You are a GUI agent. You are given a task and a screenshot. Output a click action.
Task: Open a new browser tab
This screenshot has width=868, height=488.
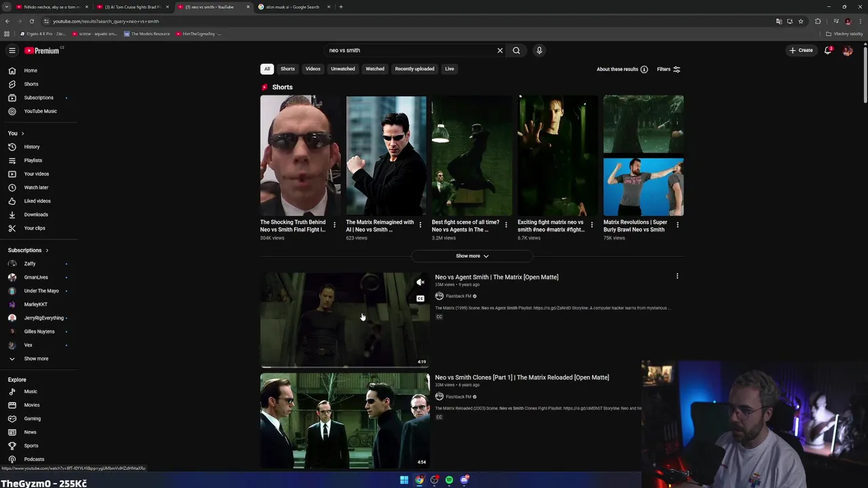point(341,7)
